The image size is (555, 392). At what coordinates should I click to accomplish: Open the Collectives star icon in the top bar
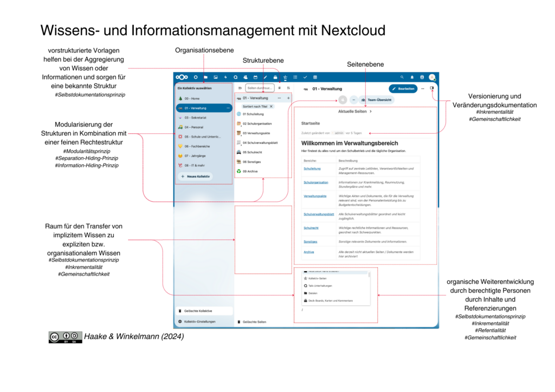click(x=285, y=77)
